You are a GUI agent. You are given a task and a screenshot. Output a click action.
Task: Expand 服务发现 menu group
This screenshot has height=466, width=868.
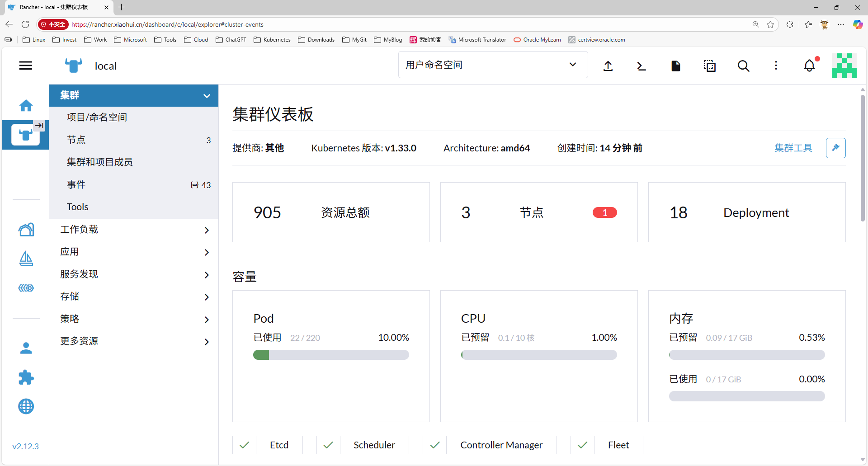134,274
